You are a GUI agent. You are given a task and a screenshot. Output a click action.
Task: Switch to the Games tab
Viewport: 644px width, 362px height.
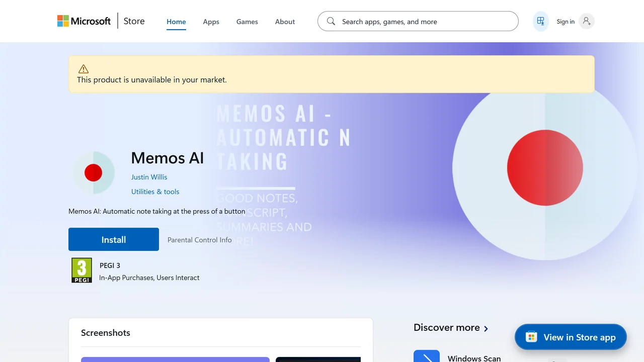point(247,22)
